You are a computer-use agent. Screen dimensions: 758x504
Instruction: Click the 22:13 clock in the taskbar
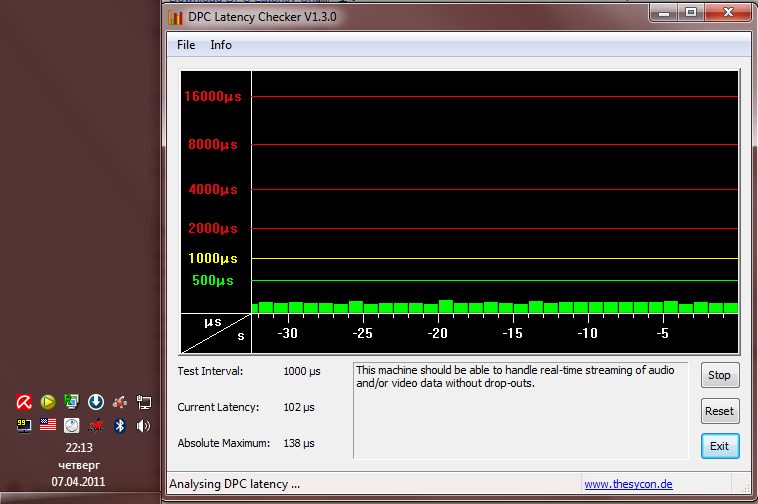click(78, 448)
